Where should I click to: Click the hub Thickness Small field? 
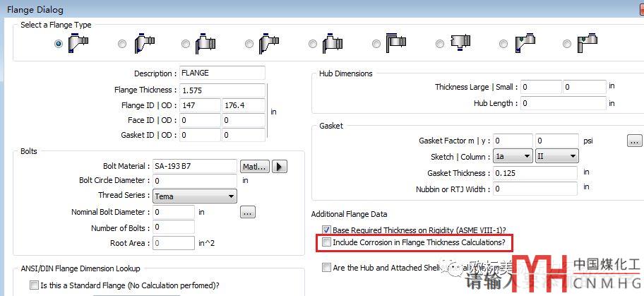pyautogui.click(x=585, y=87)
